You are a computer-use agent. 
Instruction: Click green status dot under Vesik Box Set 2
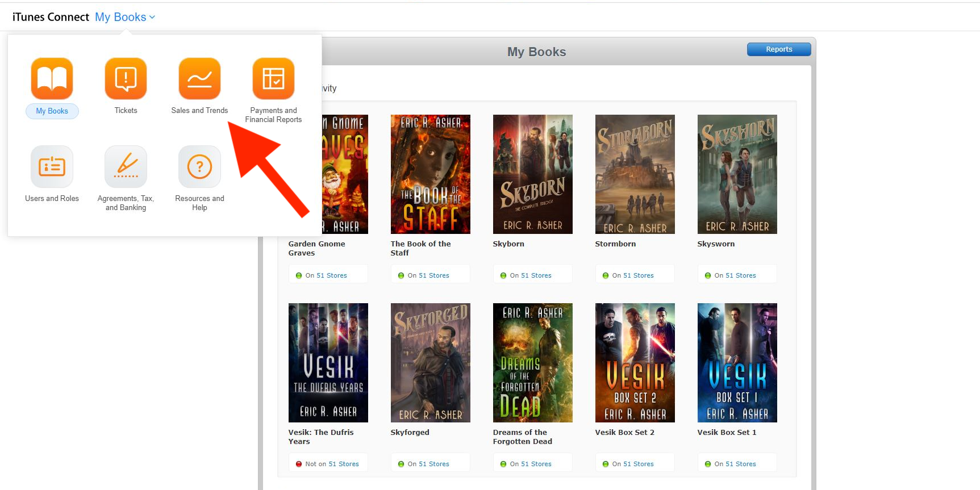click(x=606, y=464)
